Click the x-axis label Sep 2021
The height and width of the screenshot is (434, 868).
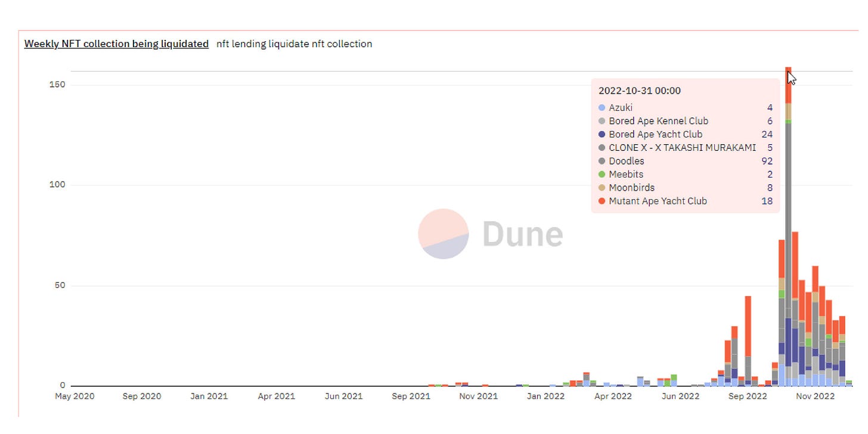click(x=411, y=396)
